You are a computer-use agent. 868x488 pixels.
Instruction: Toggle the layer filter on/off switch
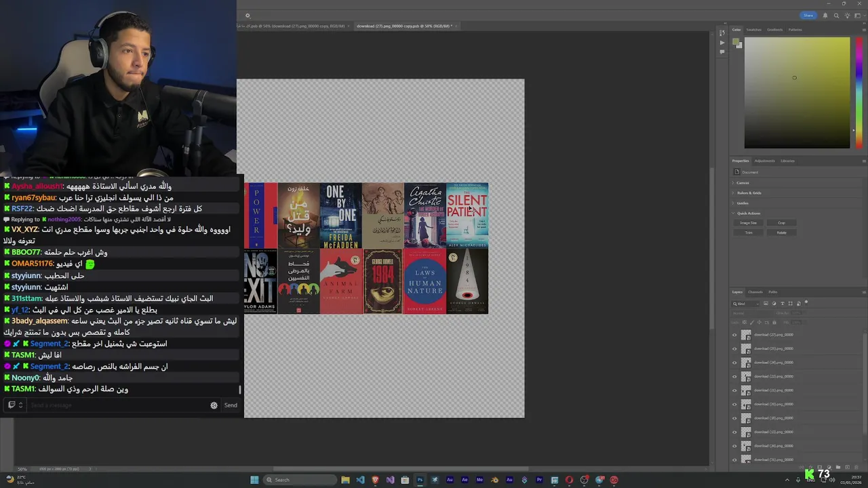tap(806, 302)
